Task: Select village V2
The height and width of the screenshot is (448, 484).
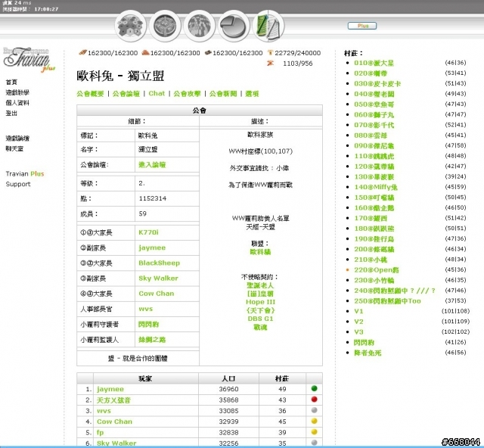Action: point(358,322)
